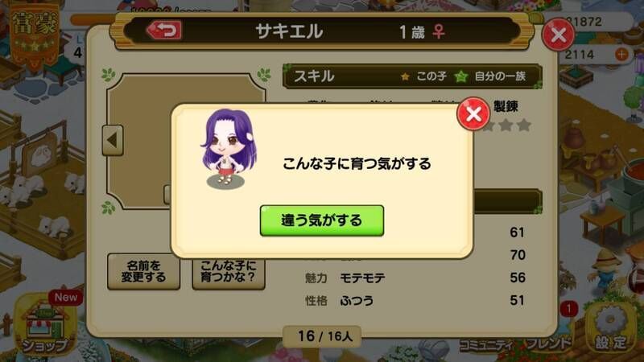The width and height of the screenshot is (644, 362).
Task: Click the red back arrow icon
Action: tap(164, 30)
